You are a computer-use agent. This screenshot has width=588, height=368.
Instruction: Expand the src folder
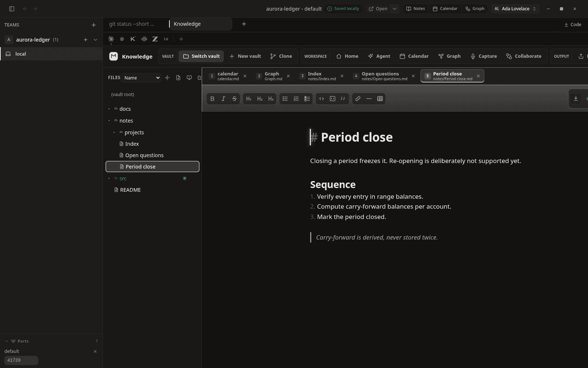pos(109,178)
